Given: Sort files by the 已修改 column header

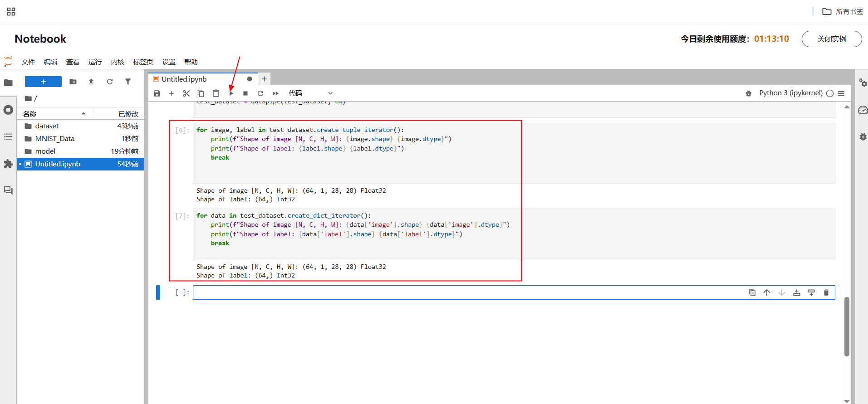Looking at the screenshot, I should (x=119, y=114).
